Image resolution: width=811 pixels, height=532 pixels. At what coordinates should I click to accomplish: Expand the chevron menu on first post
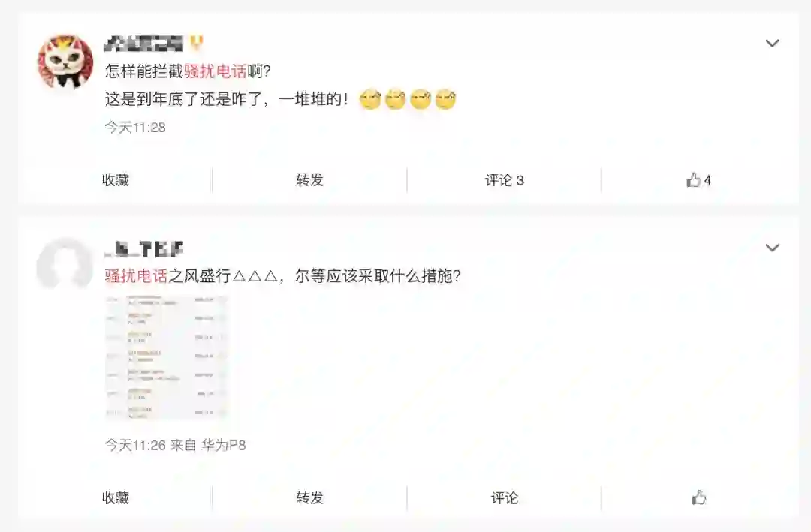click(772, 43)
